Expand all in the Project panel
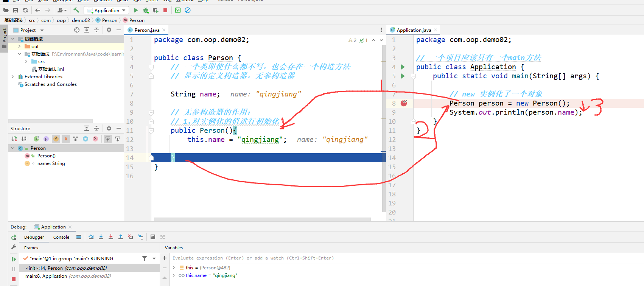Image resolution: width=644 pixels, height=286 pixels. [87, 30]
